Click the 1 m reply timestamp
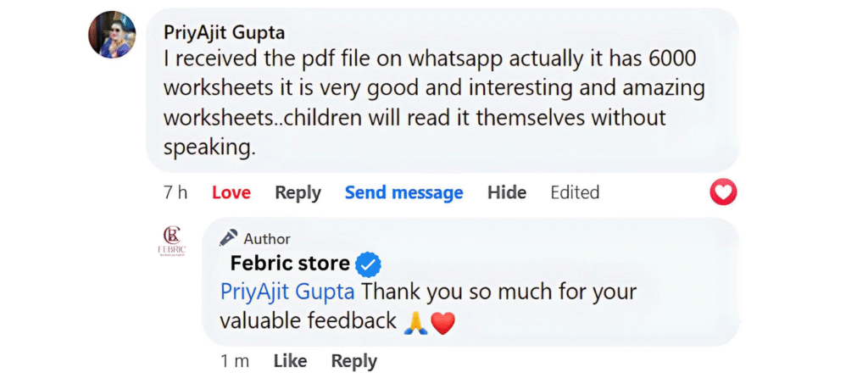 [x=235, y=361]
